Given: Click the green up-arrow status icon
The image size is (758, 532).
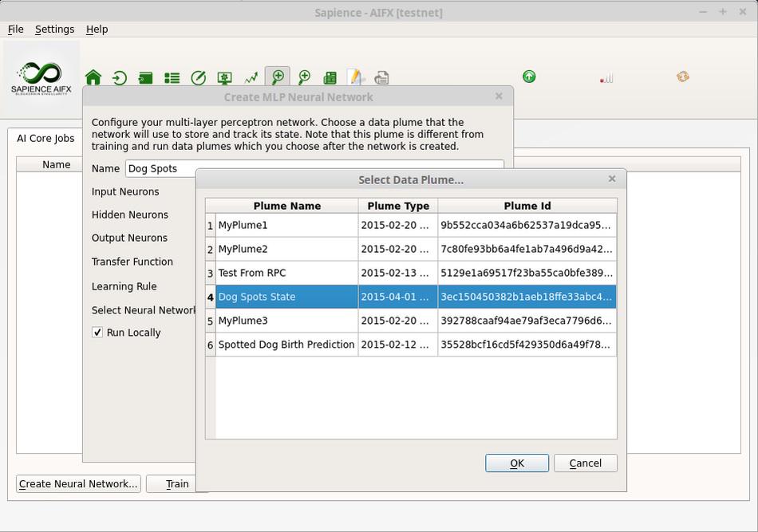Looking at the screenshot, I should pyautogui.click(x=529, y=77).
